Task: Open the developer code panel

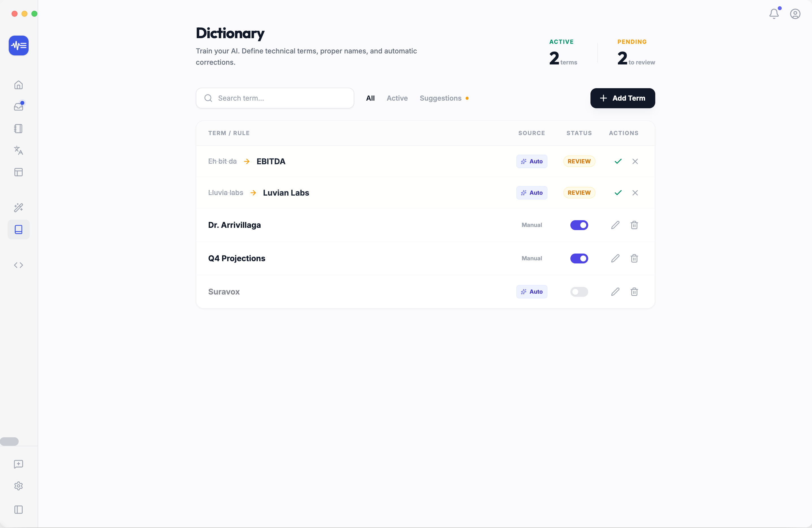Action: tap(18, 265)
